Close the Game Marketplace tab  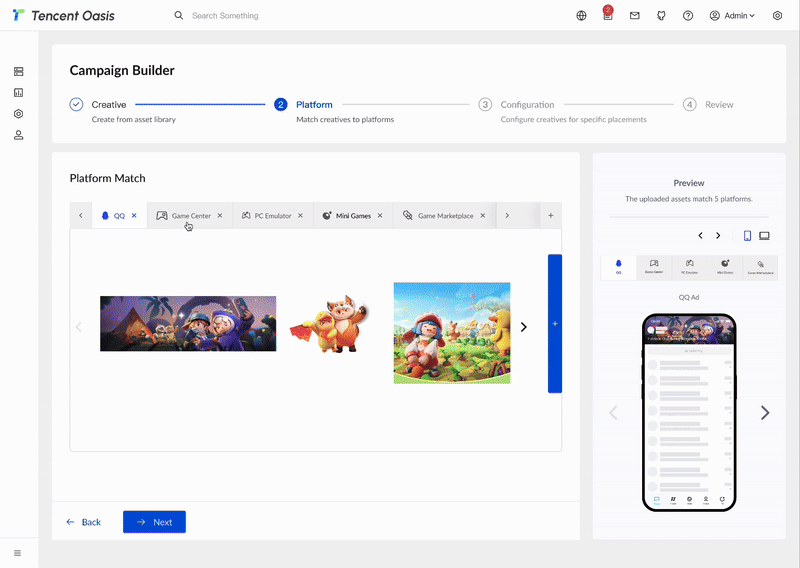tap(483, 216)
